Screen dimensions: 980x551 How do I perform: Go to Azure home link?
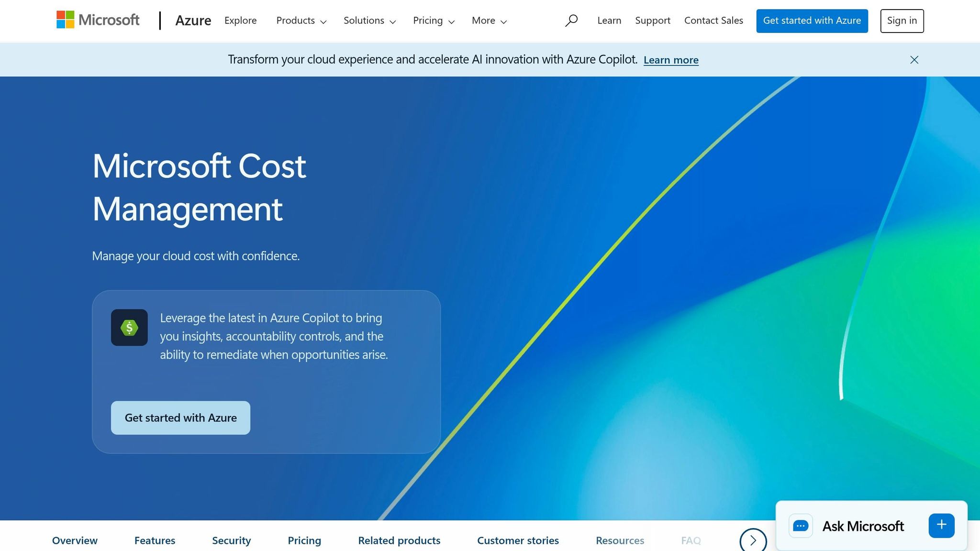[x=193, y=21]
